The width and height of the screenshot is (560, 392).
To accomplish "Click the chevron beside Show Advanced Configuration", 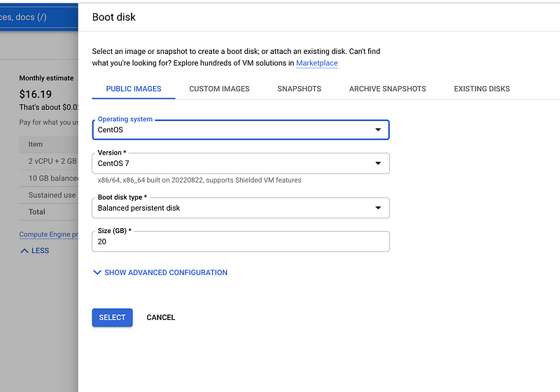I will [x=97, y=273].
